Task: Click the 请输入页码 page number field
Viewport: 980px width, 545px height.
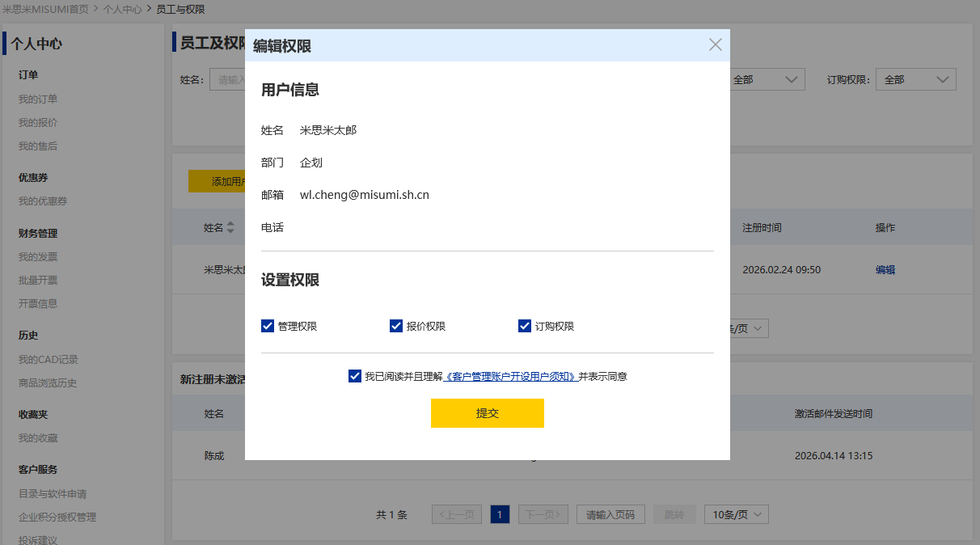Action: pyautogui.click(x=610, y=514)
